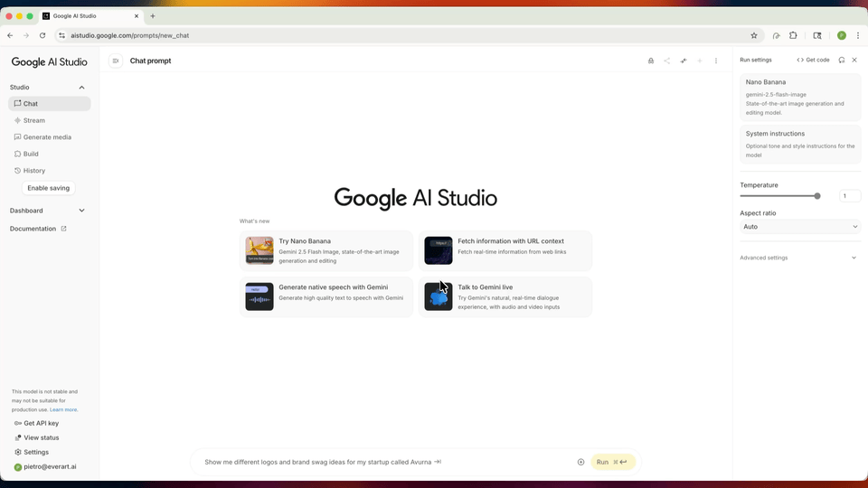Open the Try Nano Banana card

(x=326, y=250)
